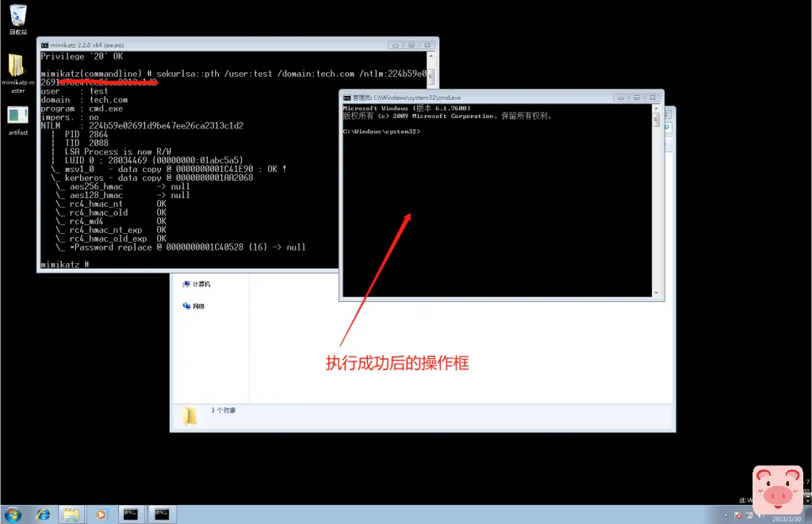Maximize the administrator cmd.exe window
This screenshot has height=524, width=812.
[637, 98]
